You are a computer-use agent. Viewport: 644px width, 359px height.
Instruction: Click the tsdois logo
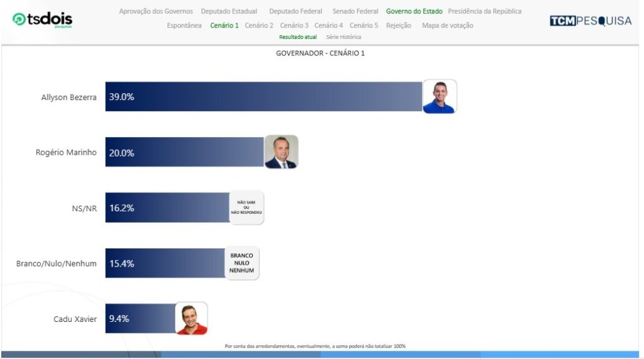click(x=42, y=20)
